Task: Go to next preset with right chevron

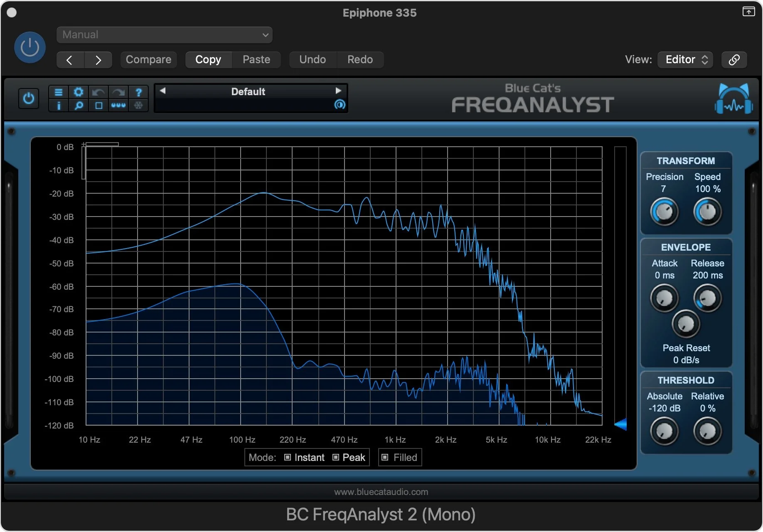Action: [x=98, y=60]
